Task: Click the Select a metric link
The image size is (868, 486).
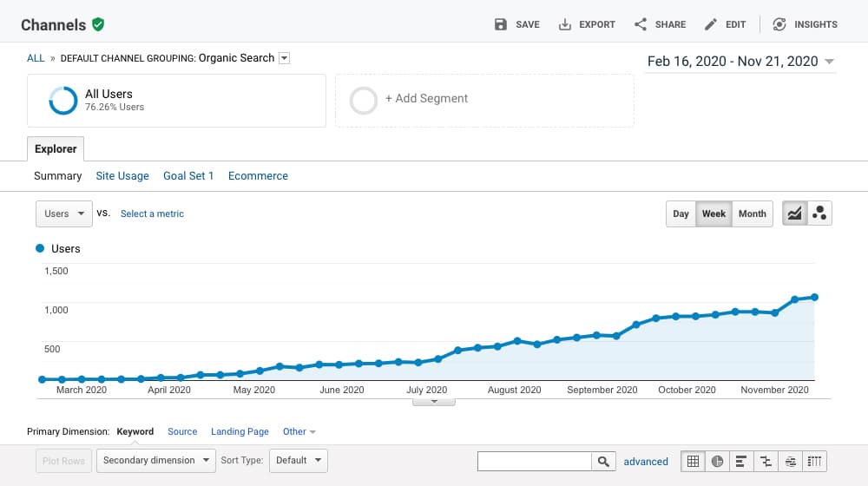Action: pyautogui.click(x=152, y=213)
